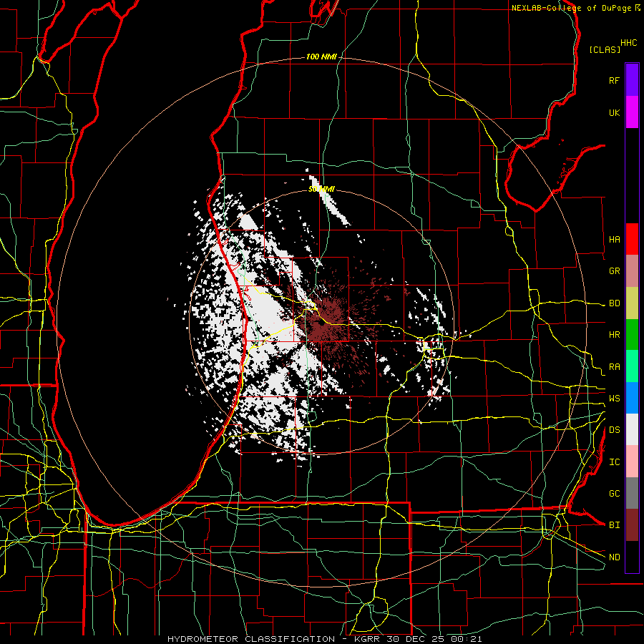This screenshot has width=644, height=644.
Task: Click the 'RF' legend label
Action: tap(614, 80)
